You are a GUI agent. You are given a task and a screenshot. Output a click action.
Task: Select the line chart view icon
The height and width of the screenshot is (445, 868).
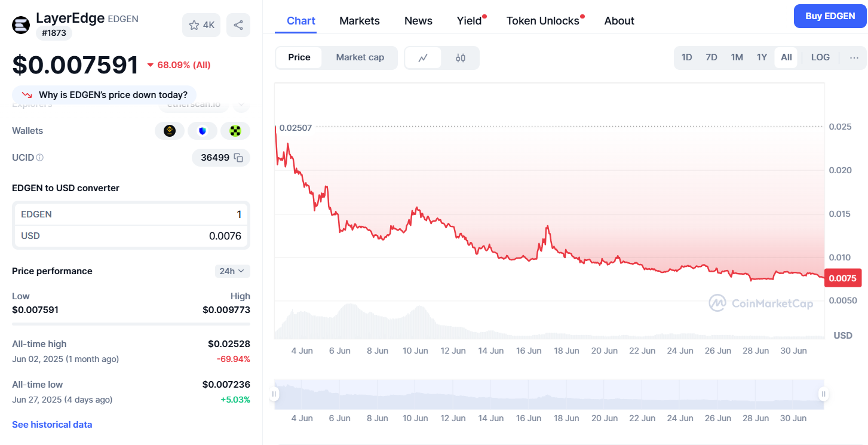(423, 58)
